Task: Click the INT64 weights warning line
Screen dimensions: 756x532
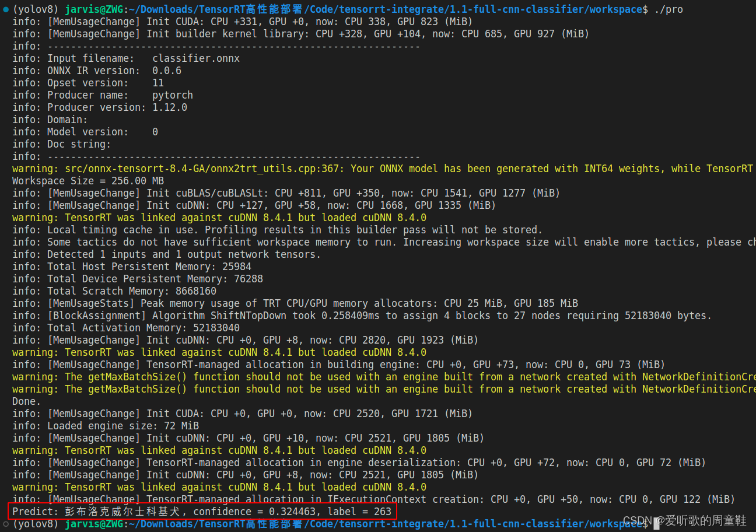Action: tap(384, 169)
